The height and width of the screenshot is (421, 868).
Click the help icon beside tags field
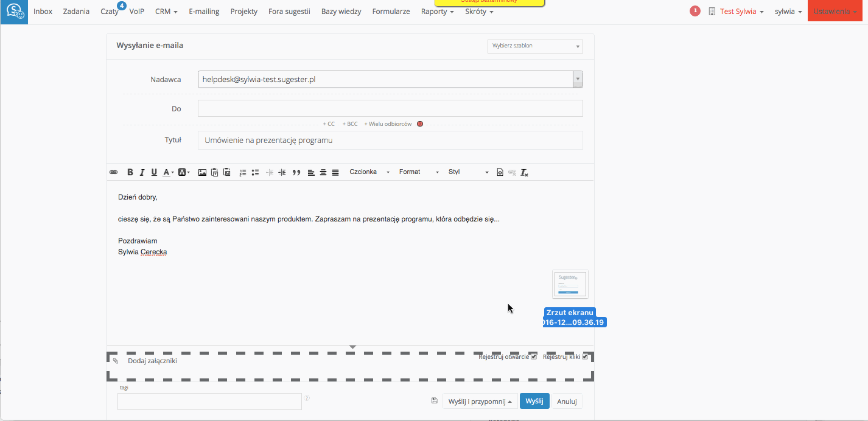coord(307,398)
